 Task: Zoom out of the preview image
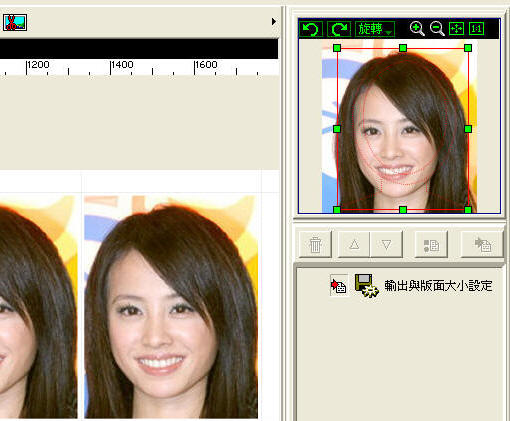[437, 29]
